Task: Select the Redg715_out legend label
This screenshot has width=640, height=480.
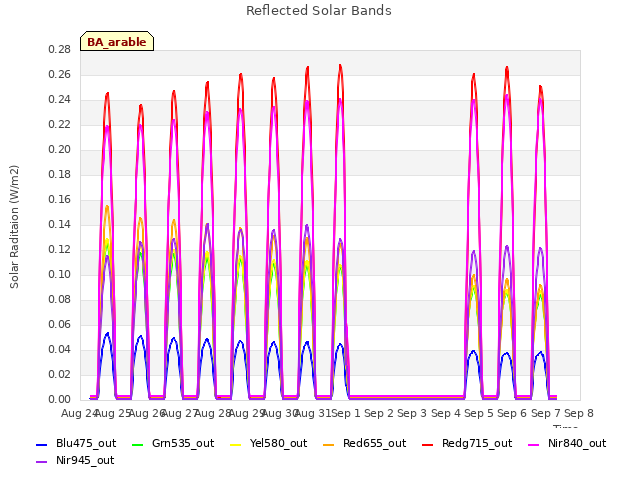Action: click(477, 444)
